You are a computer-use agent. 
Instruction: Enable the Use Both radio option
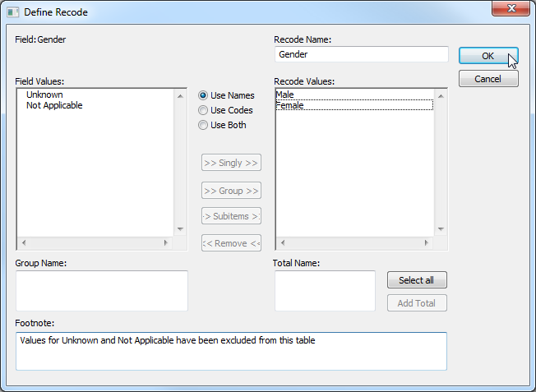pyautogui.click(x=203, y=125)
